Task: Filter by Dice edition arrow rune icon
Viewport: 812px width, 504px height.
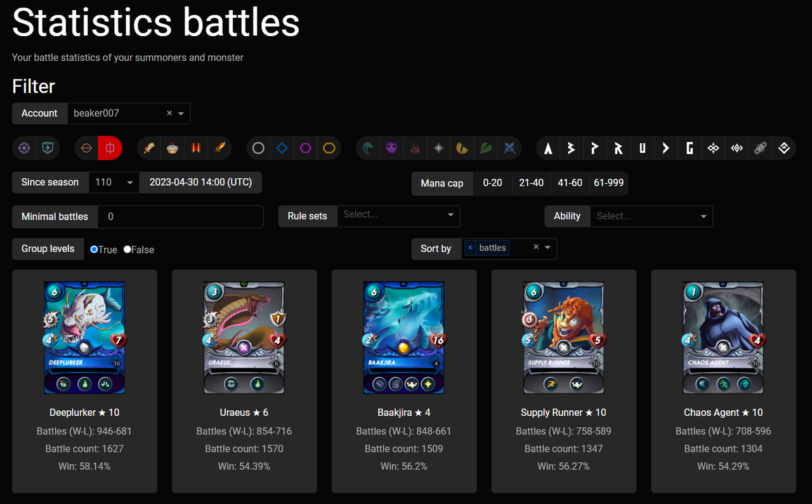Action: 665,148
